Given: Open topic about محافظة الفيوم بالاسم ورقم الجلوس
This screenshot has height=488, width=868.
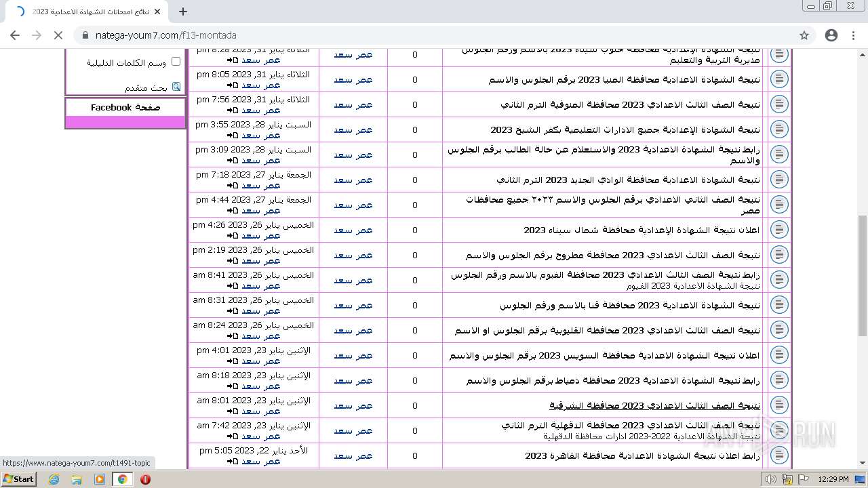Looking at the screenshot, I should point(606,274).
